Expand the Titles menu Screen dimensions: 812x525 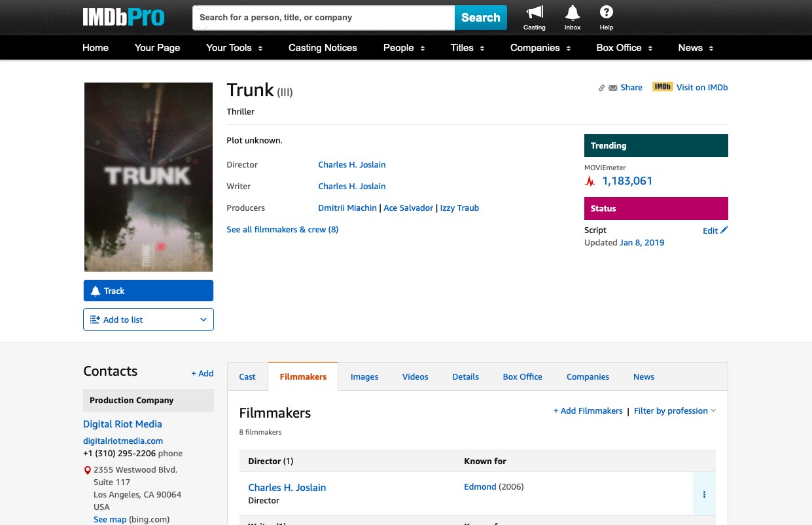[467, 48]
